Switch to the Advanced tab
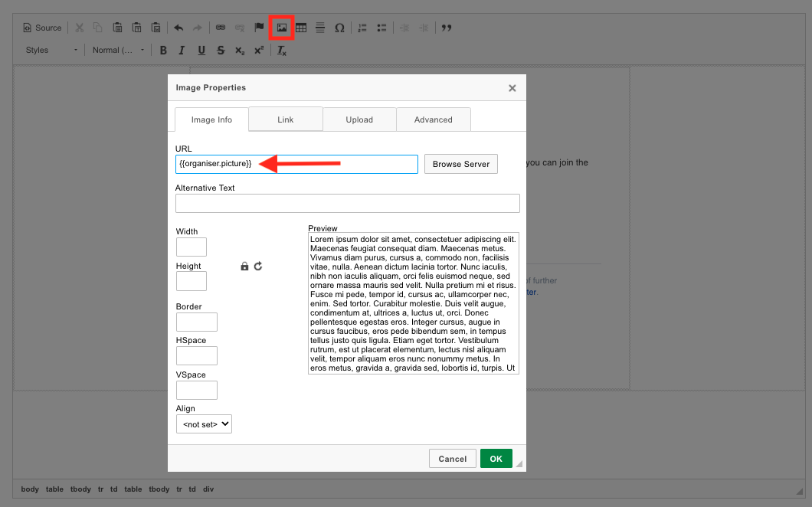The width and height of the screenshot is (812, 507). [434, 119]
